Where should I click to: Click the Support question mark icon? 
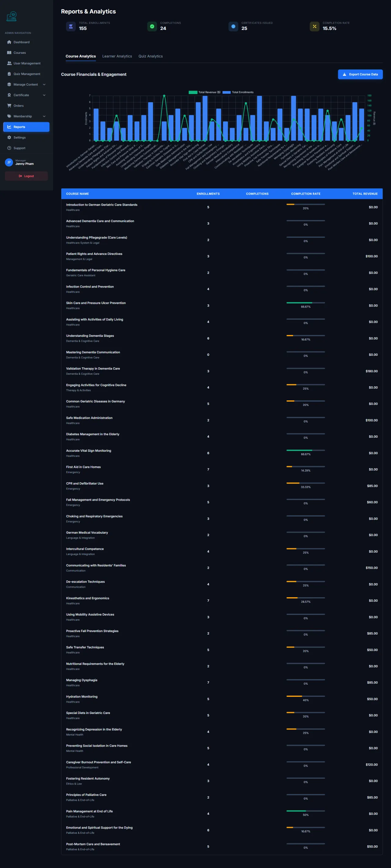(x=9, y=148)
